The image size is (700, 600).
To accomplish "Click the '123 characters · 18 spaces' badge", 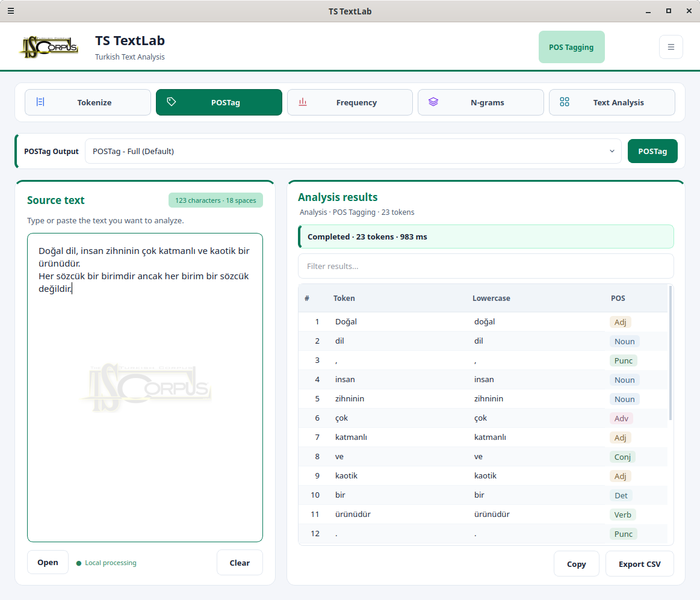I will coord(215,200).
